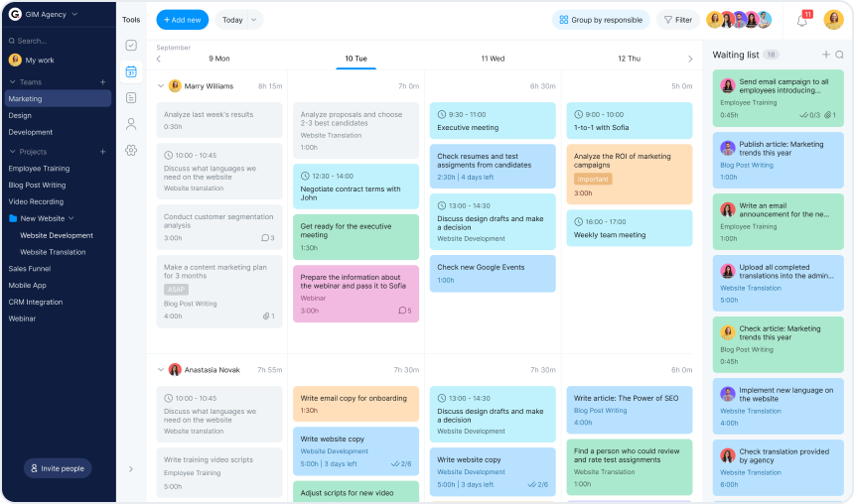Collapse the Projects section
The image size is (854, 504).
pyautogui.click(x=13, y=152)
